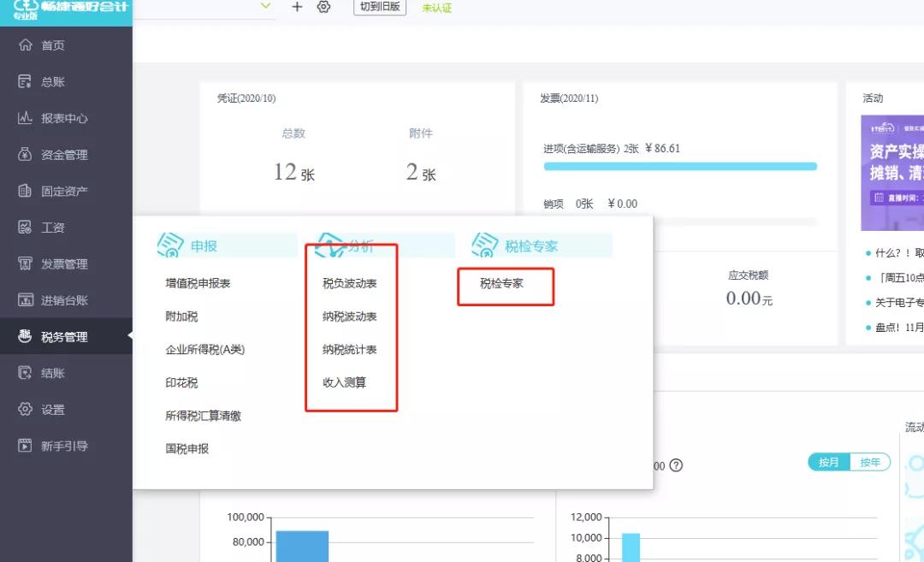
Task: Click the 切到旧版 button
Action: pyautogui.click(x=380, y=7)
